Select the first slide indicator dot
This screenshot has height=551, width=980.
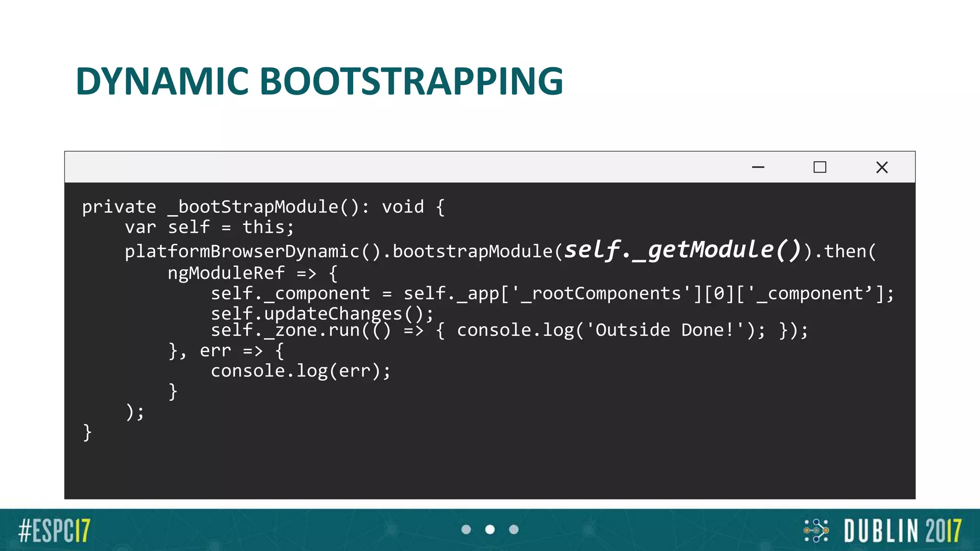pyautogui.click(x=466, y=529)
